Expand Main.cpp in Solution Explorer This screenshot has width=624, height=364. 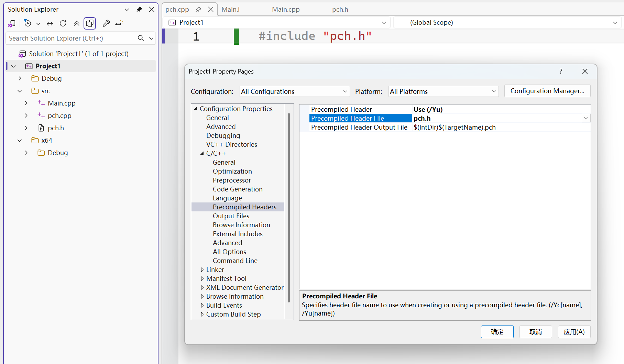coord(26,103)
